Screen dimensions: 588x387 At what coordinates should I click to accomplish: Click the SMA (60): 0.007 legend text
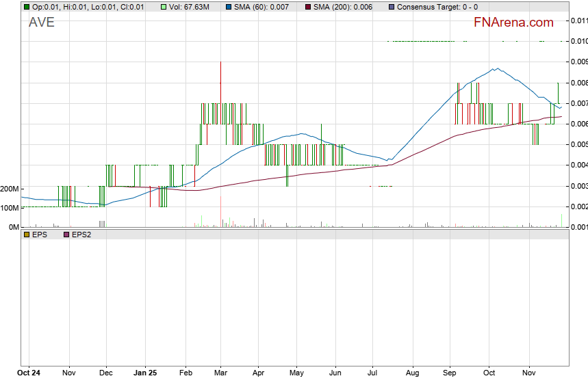pos(262,7)
